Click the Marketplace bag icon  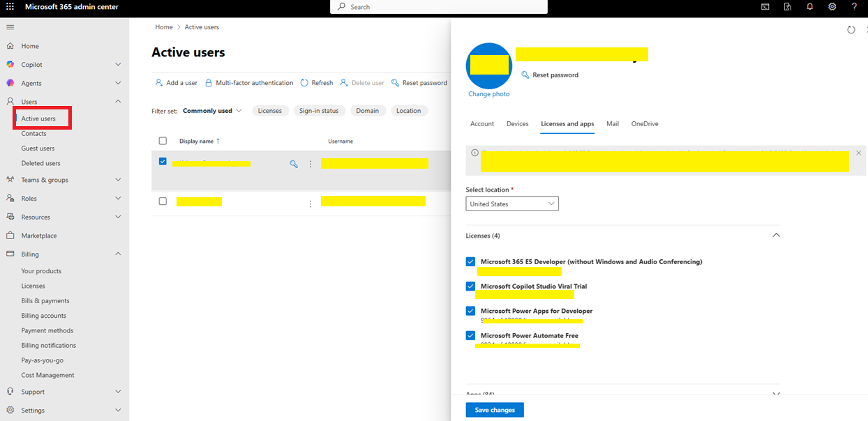click(x=10, y=236)
